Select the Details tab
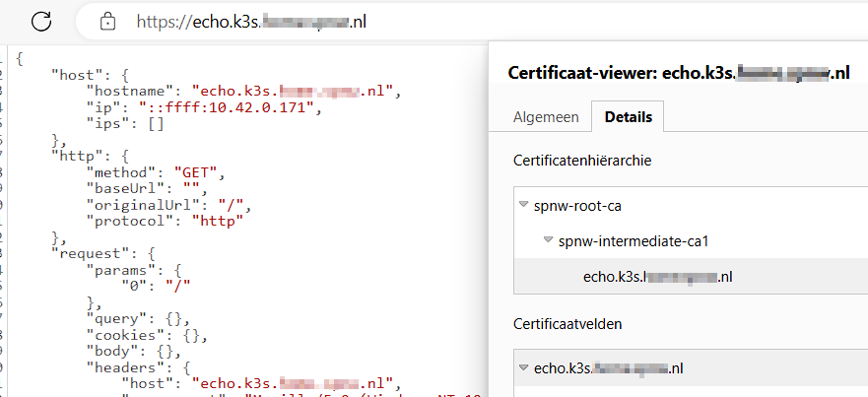This screenshot has width=868, height=397. [628, 117]
